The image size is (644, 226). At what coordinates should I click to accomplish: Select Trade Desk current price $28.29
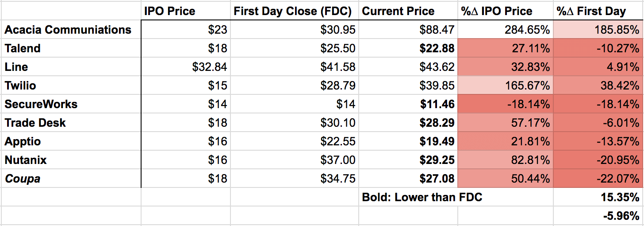(408, 123)
